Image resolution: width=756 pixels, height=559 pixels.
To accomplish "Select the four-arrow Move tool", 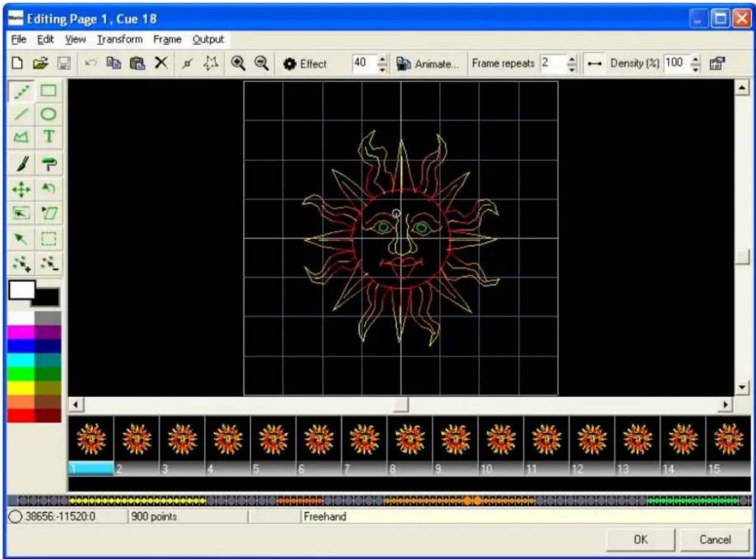I will click(22, 189).
